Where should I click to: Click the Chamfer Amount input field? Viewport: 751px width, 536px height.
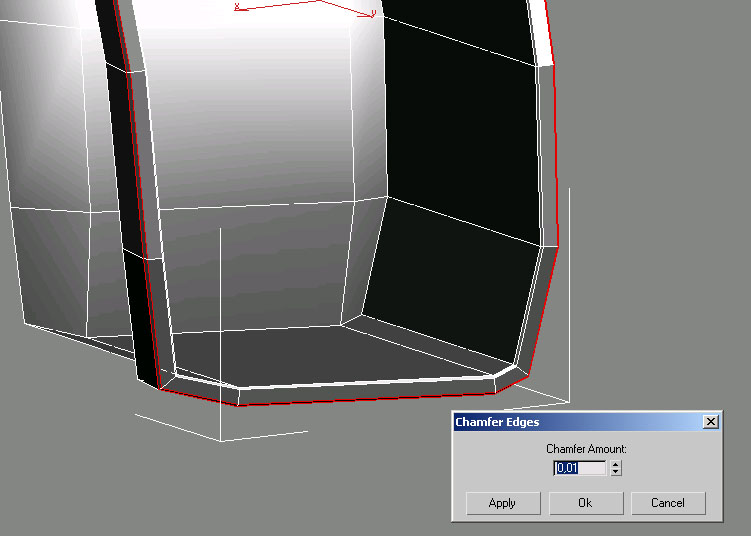[580, 468]
